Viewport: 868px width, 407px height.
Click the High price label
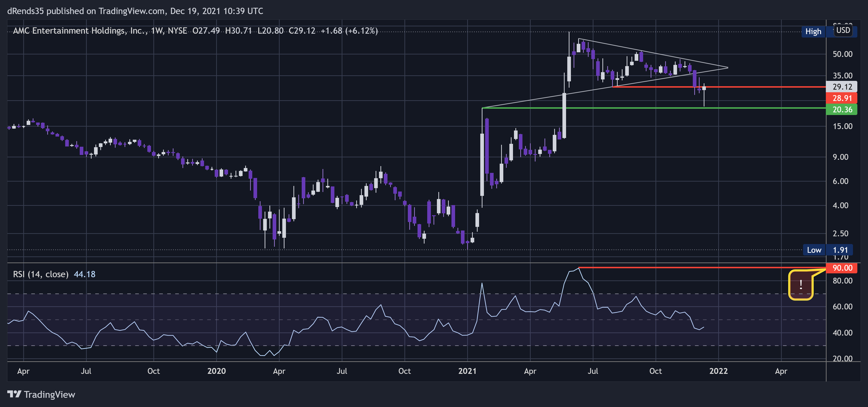point(813,31)
